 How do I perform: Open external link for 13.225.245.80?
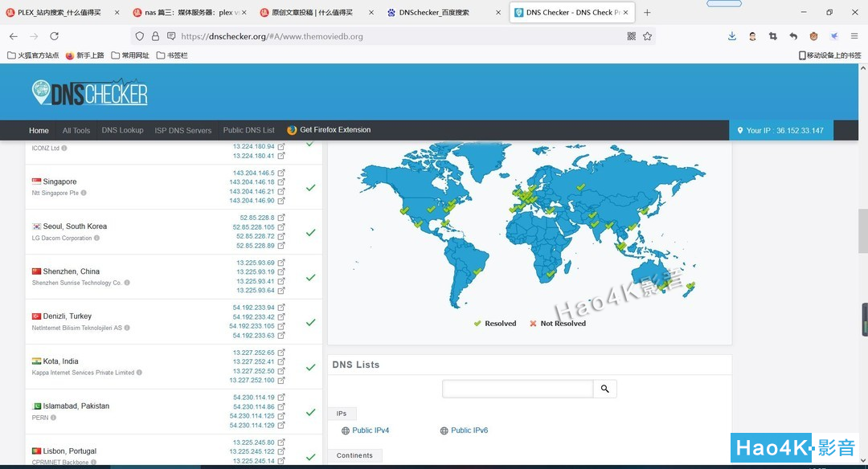[281, 442]
